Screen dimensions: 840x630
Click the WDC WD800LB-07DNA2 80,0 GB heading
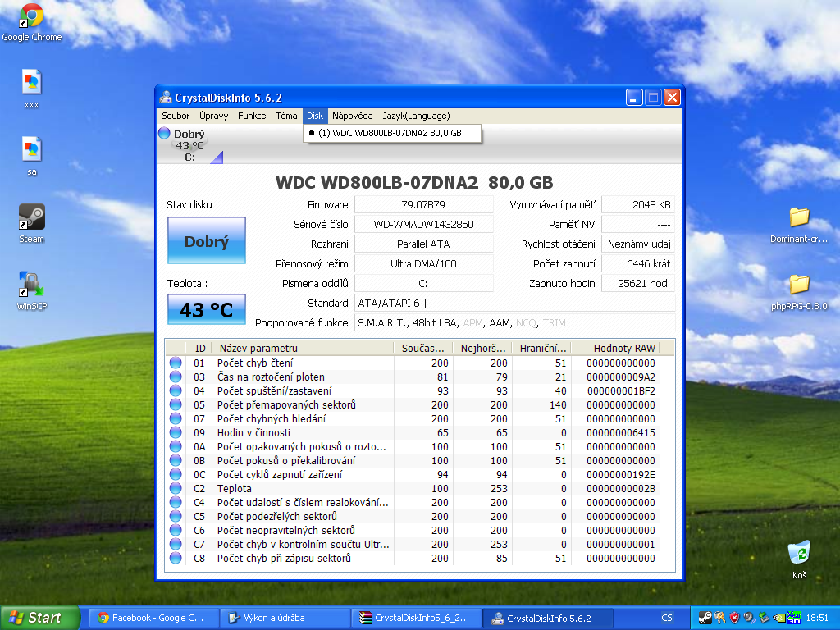pos(414,183)
